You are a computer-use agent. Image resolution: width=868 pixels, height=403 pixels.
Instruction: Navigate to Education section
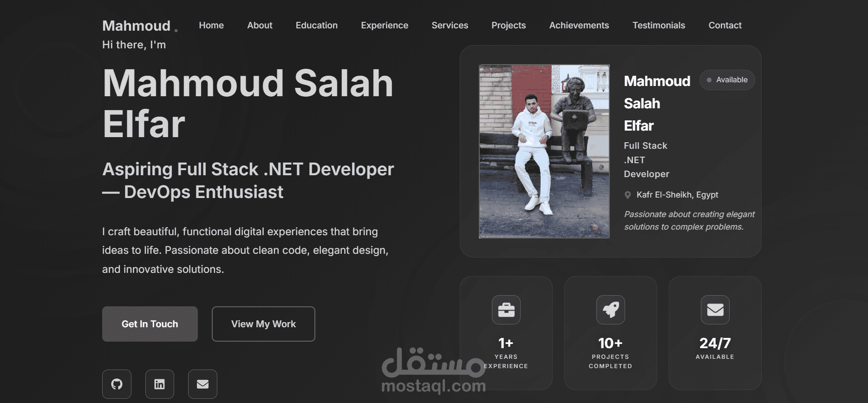point(317,26)
